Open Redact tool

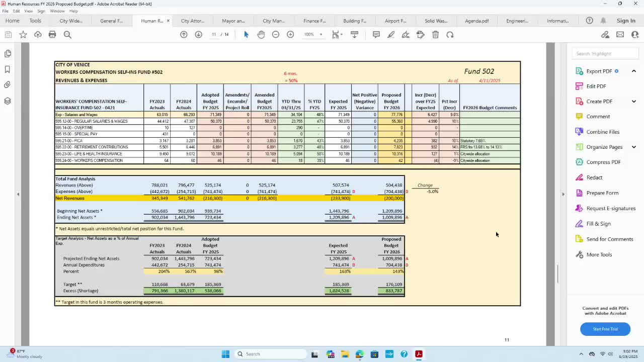[594, 177]
